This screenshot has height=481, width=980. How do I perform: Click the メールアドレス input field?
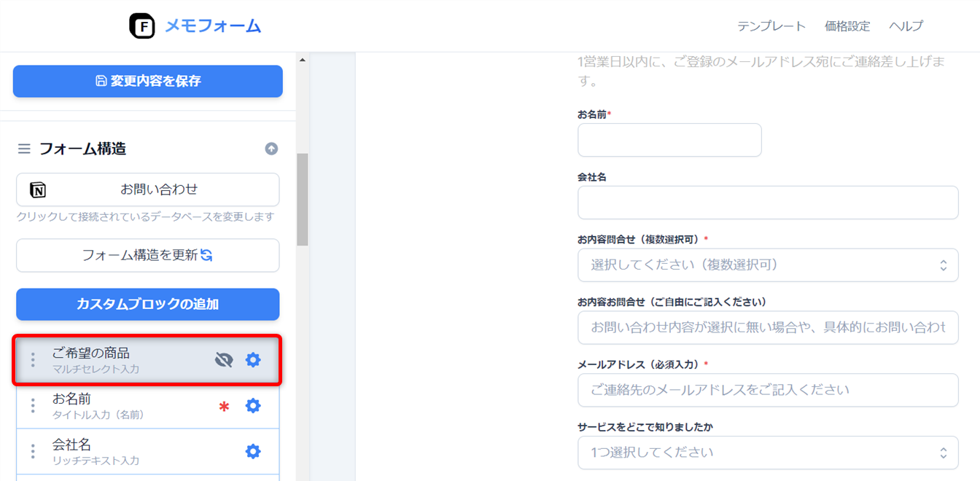click(768, 390)
